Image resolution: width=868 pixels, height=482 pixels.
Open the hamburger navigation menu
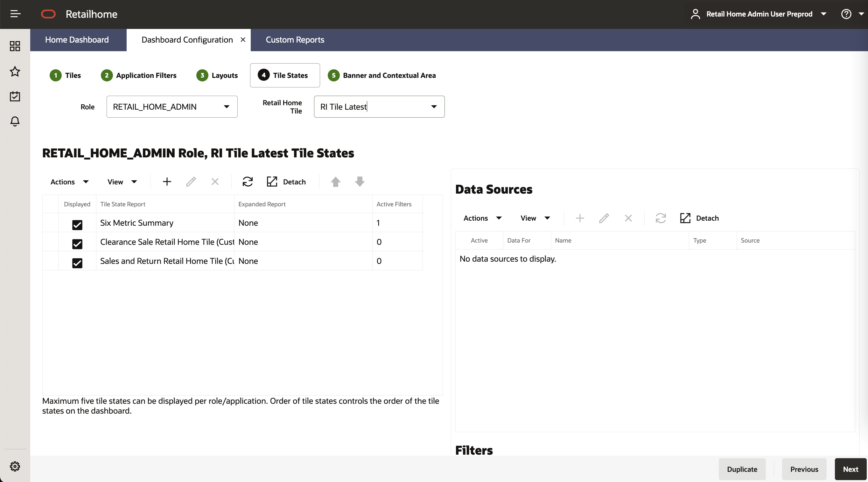16,14
